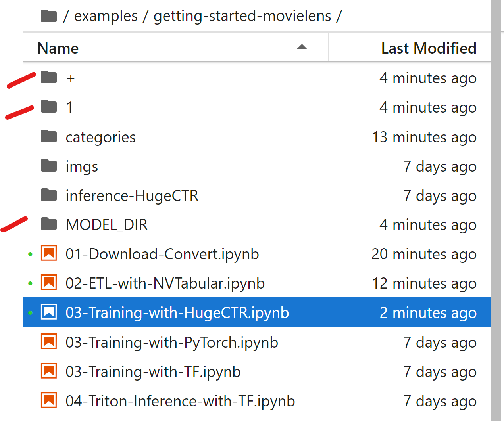Click the sort arrow above the file list
This screenshot has width=504, height=421.
302,47
